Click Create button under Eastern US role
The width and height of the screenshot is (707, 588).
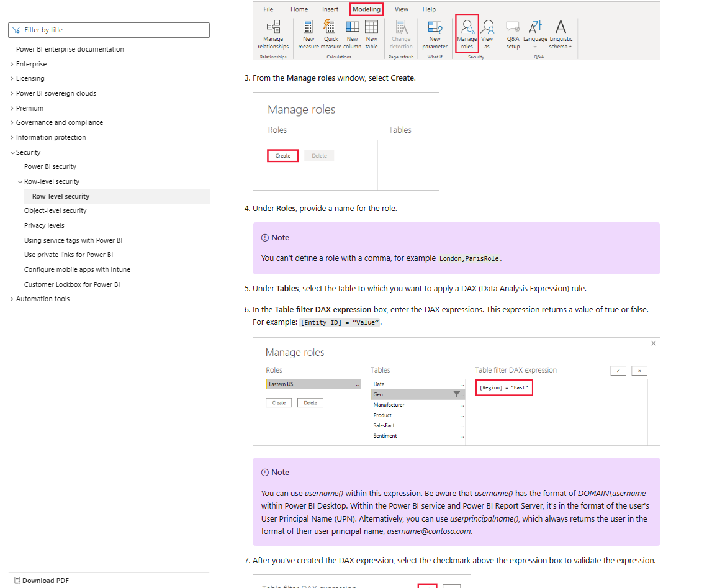(x=279, y=403)
